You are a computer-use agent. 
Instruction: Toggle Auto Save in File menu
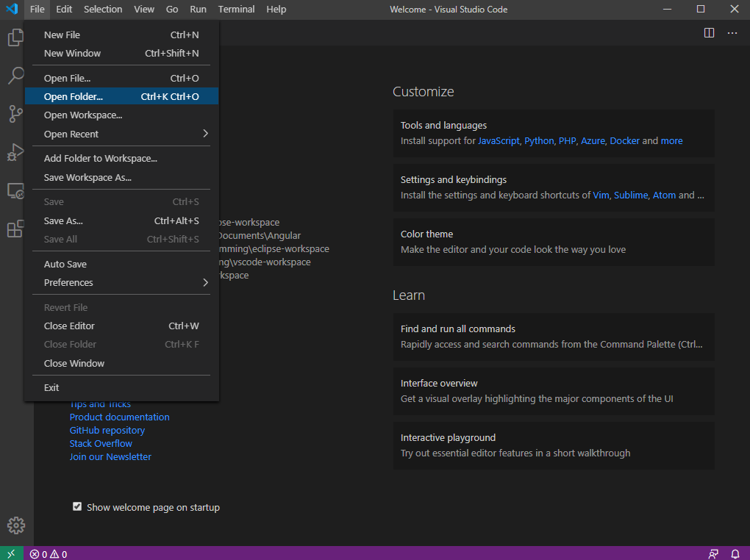[x=65, y=264]
